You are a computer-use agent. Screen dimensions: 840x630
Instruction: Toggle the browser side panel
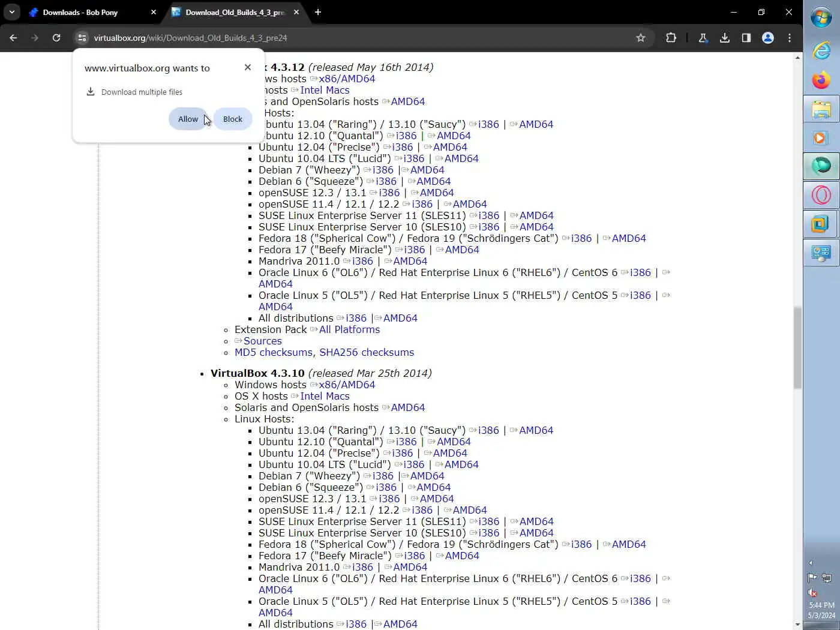(746, 38)
